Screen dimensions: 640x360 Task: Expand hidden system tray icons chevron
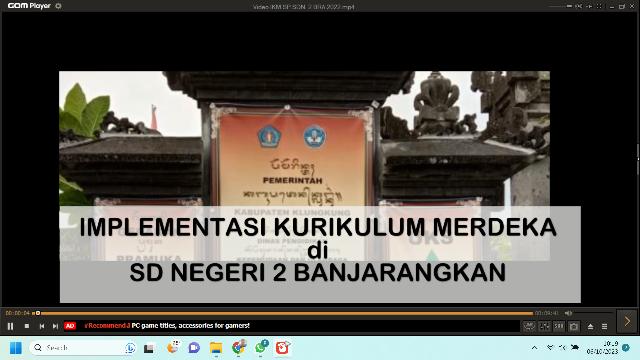click(534, 348)
